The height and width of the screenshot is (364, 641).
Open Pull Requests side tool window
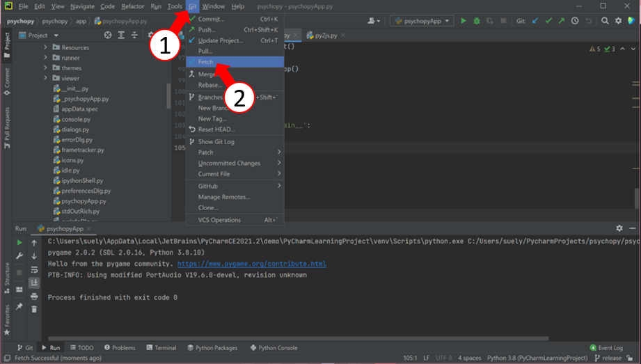pyautogui.click(x=7, y=127)
